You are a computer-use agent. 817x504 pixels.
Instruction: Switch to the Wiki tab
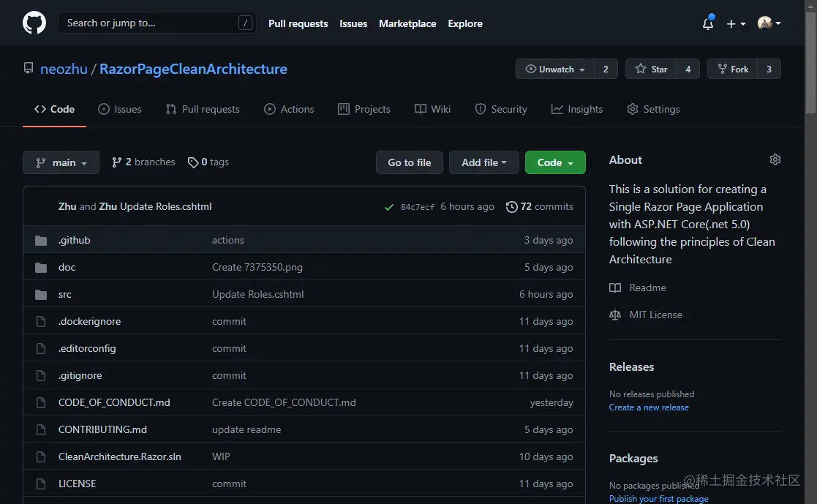432,109
